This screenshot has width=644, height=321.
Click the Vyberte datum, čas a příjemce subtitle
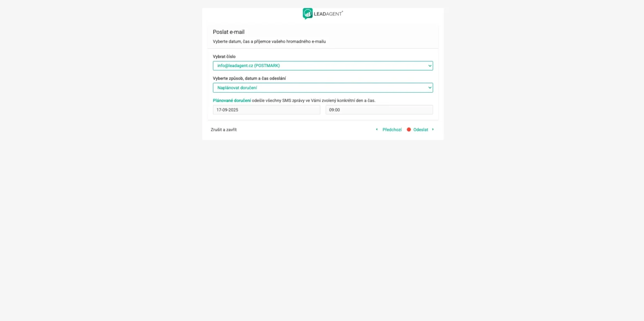269,41
